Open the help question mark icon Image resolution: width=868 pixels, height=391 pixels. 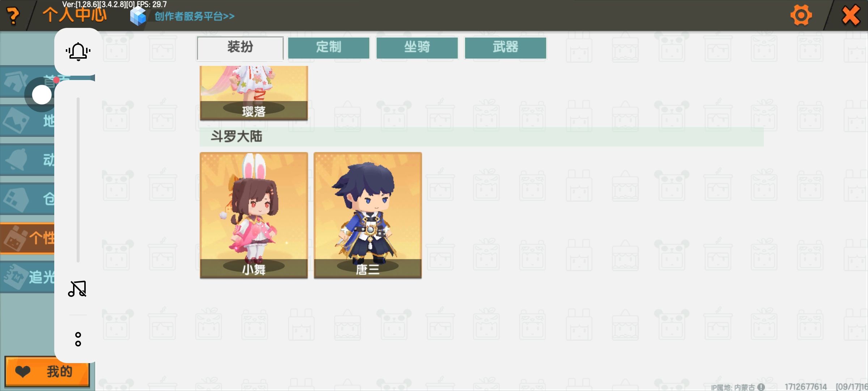click(13, 16)
